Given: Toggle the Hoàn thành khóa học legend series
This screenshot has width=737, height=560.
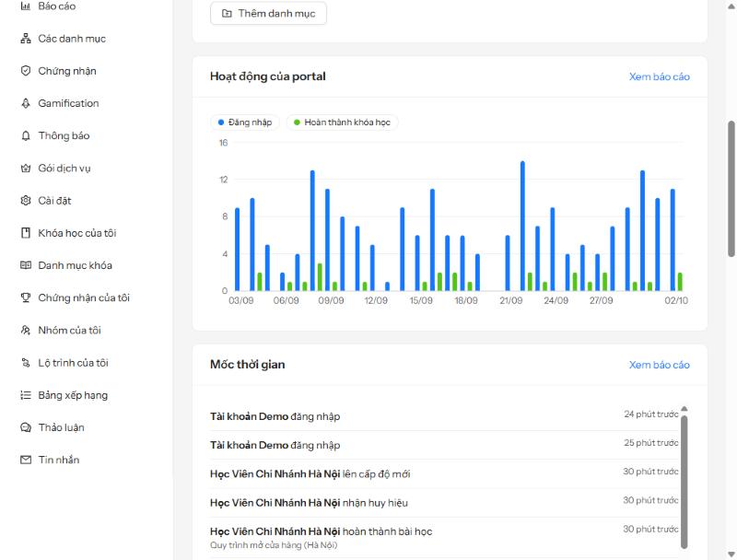Looking at the screenshot, I should [342, 122].
